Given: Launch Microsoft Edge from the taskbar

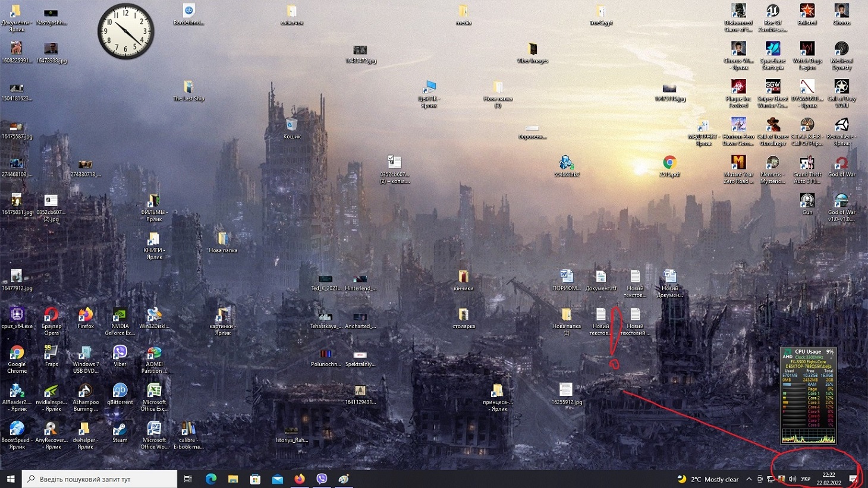Looking at the screenshot, I should coord(210,479).
